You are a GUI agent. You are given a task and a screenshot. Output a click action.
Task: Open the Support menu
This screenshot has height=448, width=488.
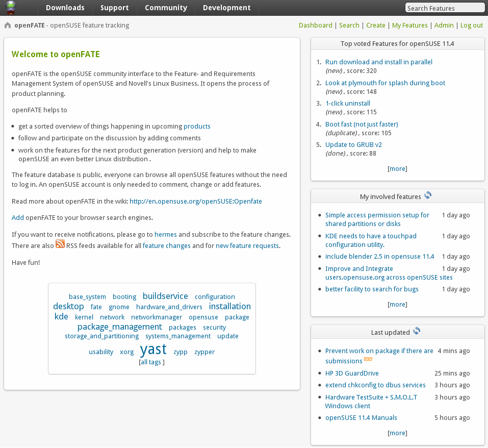[115, 8]
